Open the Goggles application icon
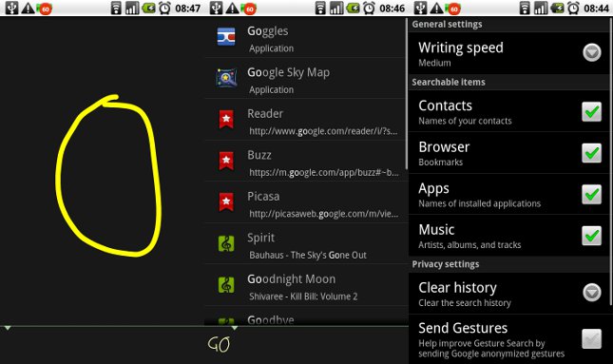Screen dimensions: 613x364 pos(226,37)
